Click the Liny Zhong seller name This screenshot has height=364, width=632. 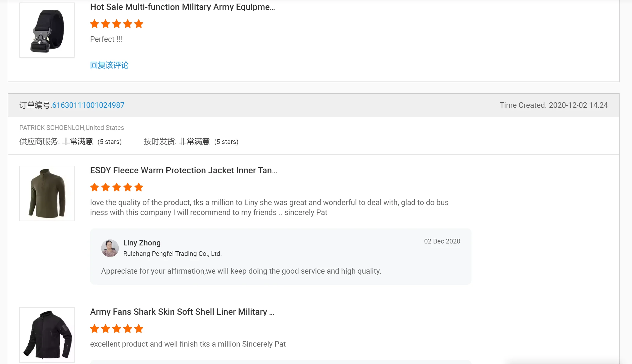tap(142, 243)
